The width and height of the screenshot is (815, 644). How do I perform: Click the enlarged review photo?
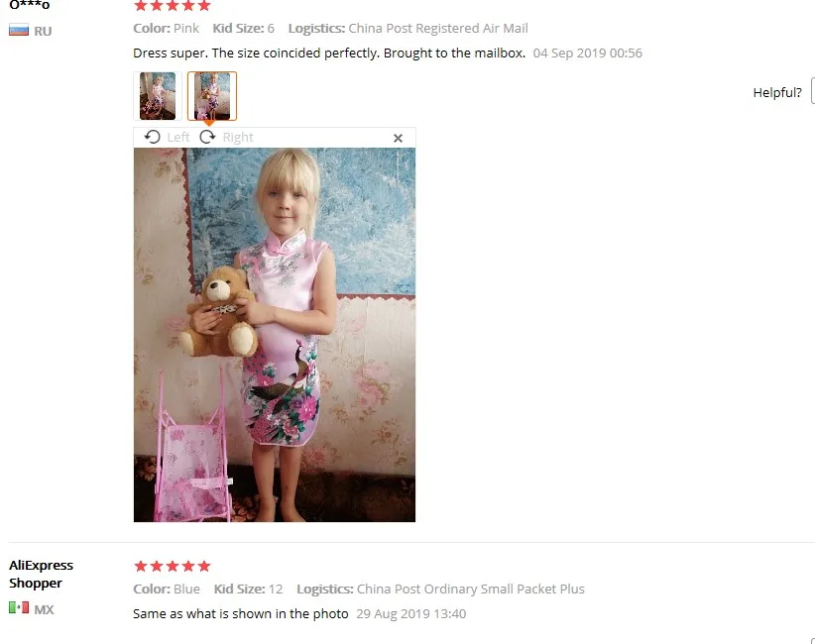click(275, 335)
